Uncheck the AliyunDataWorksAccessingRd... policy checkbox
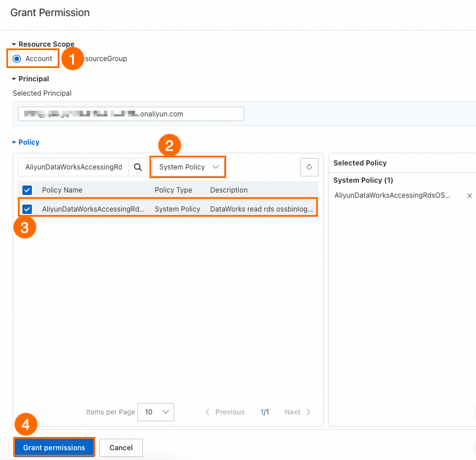The width and height of the screenshot is (476, 460). 27,209
